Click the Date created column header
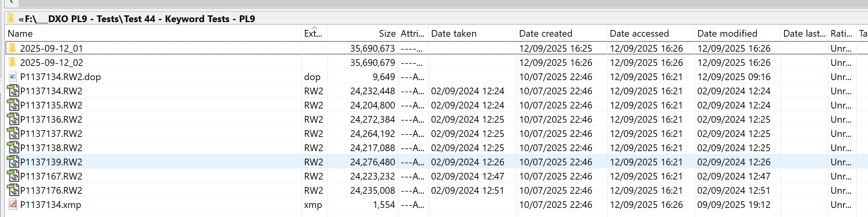Screen dimensions: 868x217 545,34
